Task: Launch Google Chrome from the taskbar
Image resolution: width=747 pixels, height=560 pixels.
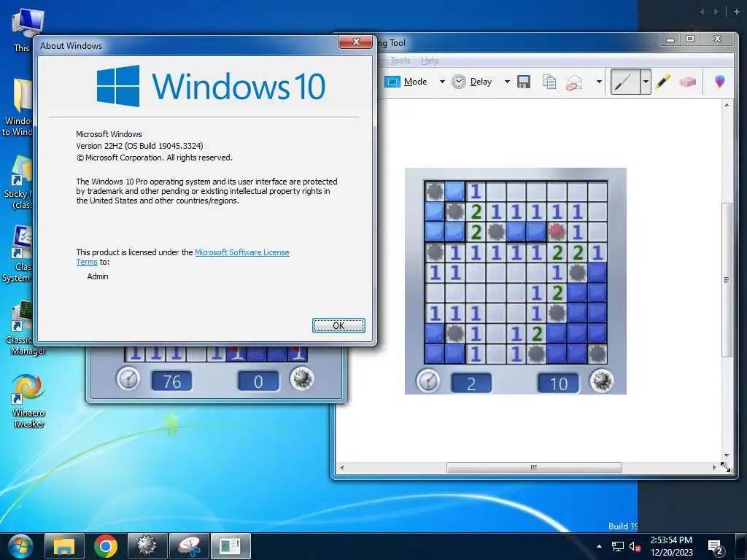Action: coord(105,546)
